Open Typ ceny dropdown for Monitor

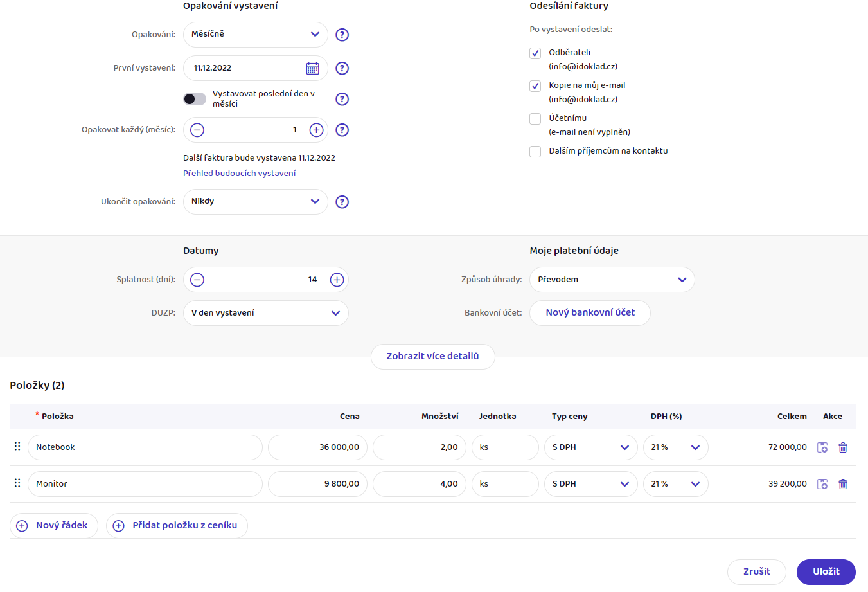[x=591, y=484]
